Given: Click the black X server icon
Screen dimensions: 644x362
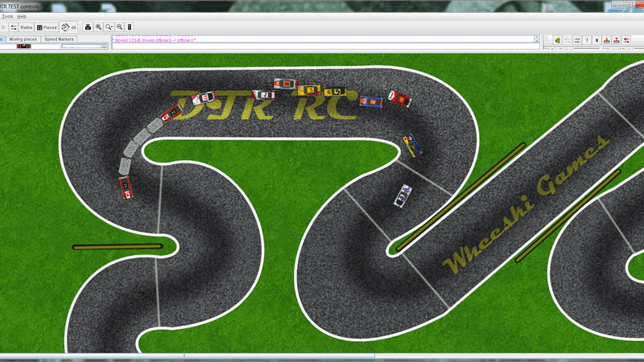Looking at the screenshot, I should point(597,39).
